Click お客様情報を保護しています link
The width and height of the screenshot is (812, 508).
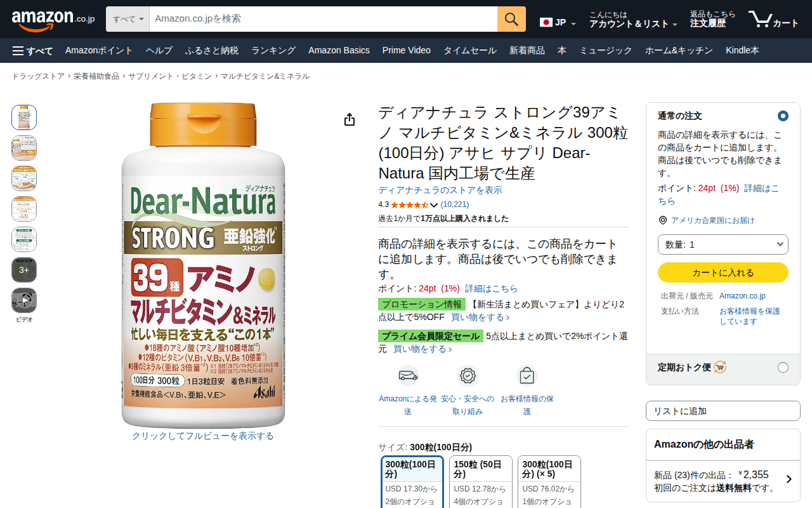pyautogui.click(x=750, y=316)
